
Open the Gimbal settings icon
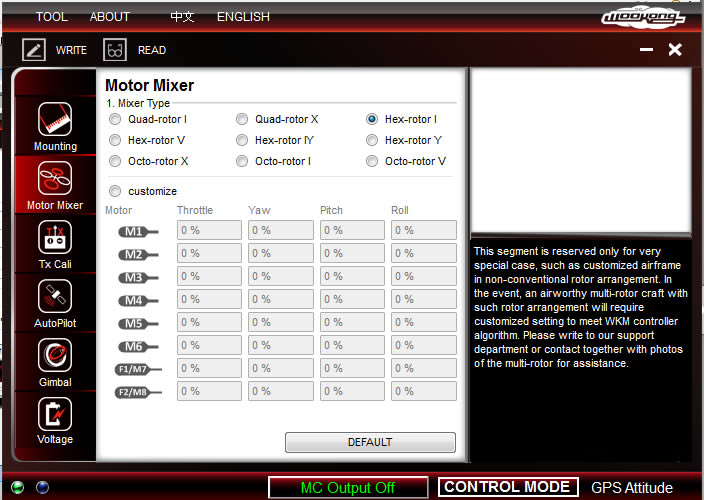pyautogui.click(x=55, y=356)
